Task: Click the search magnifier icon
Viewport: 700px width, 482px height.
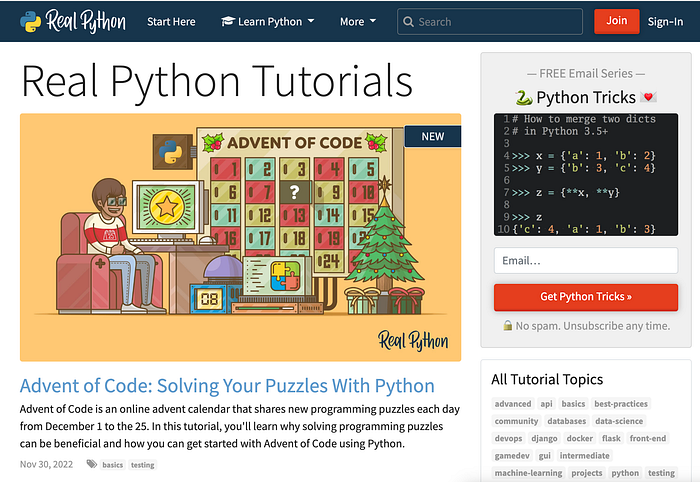Action: click(x=408, y=21)
